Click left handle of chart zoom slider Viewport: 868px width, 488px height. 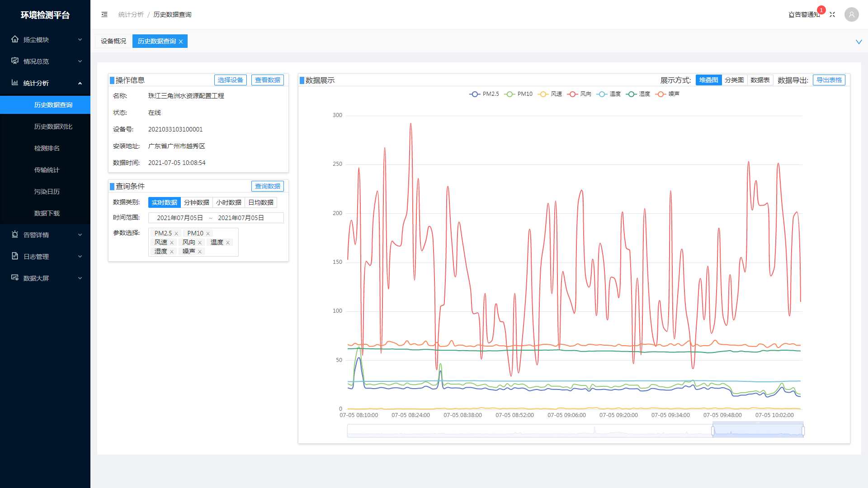click(x=713, y=431)
